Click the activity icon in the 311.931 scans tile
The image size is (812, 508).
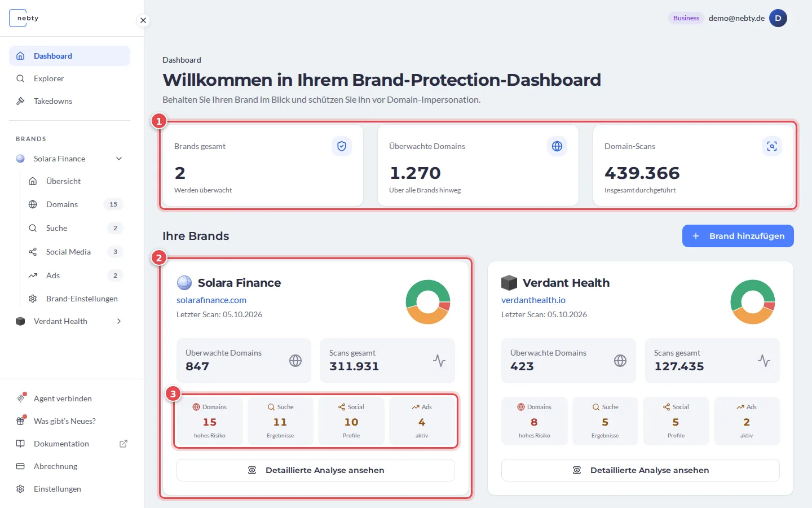(439, 361)
